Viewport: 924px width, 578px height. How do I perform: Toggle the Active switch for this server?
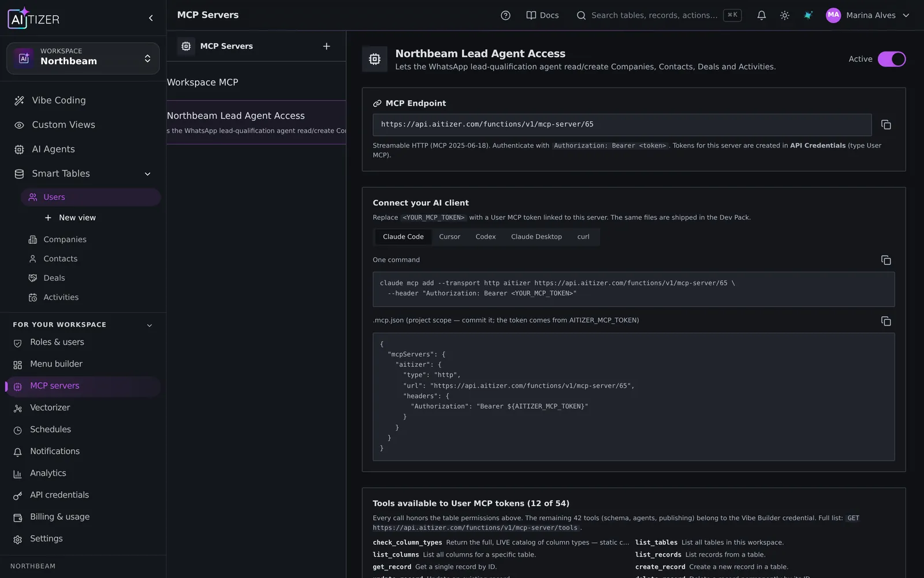coord(892,59)
